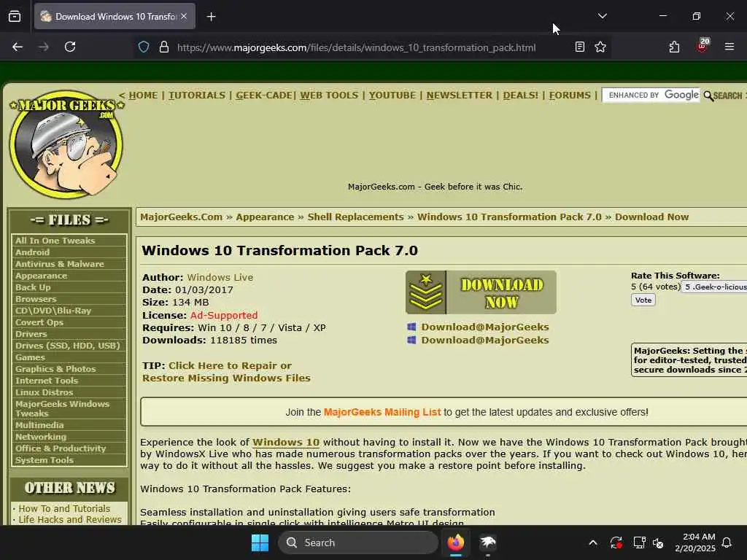Click the Vote button
The image size is (747, 560).
click(x=643, y=300)
